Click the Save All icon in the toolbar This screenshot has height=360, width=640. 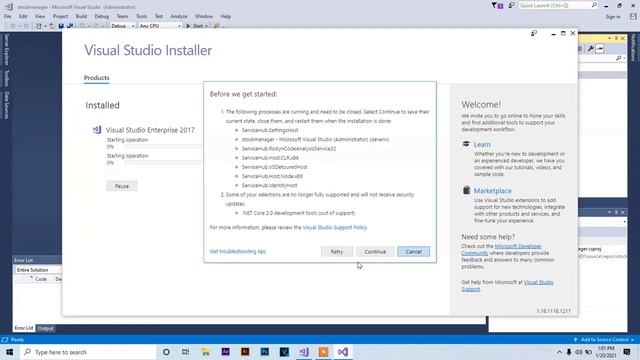(x=70, y=26)
